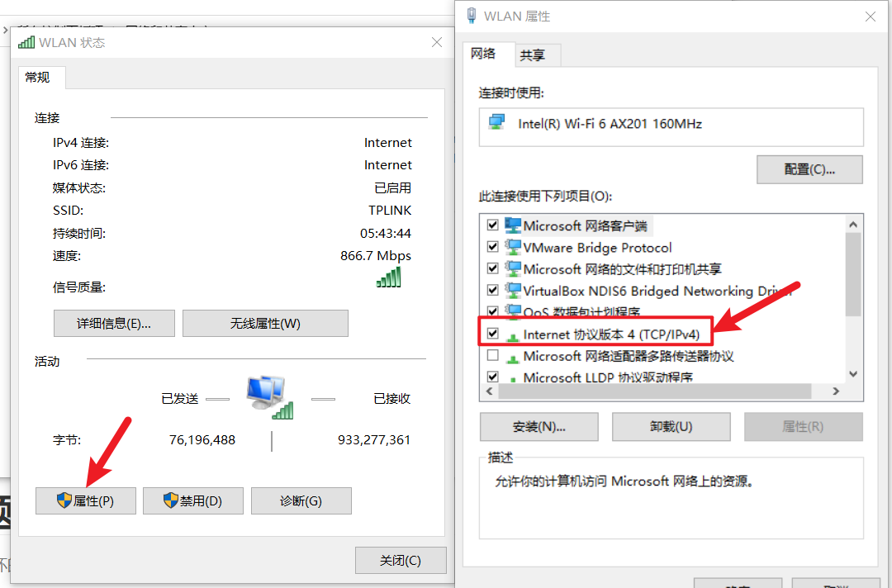Click the 详细信息(E)... button
This screenshot has width=892, height=588.
[x=114, y=324]
